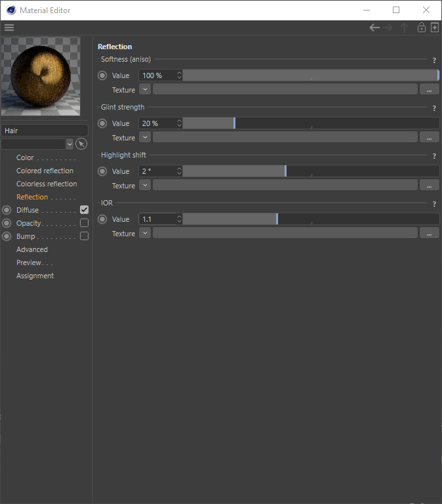Screen dimensions: 442x504
Task: Click Softness Texture browse ... button
Action: coord(429,89)
